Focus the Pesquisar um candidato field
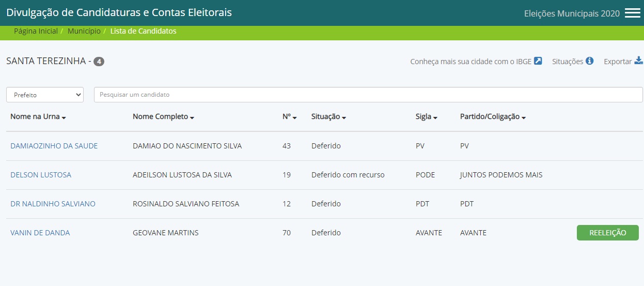 [x=368, y=95]
